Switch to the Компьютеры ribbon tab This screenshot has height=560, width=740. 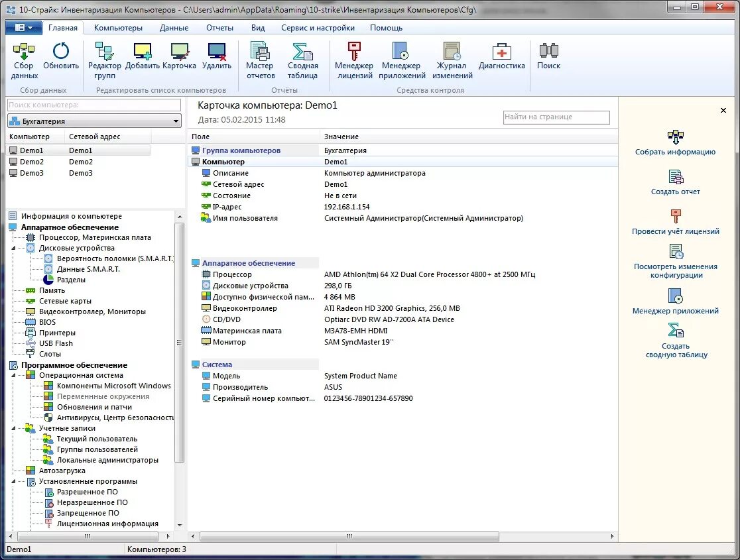pyautogui.click(x=118, y=28)
